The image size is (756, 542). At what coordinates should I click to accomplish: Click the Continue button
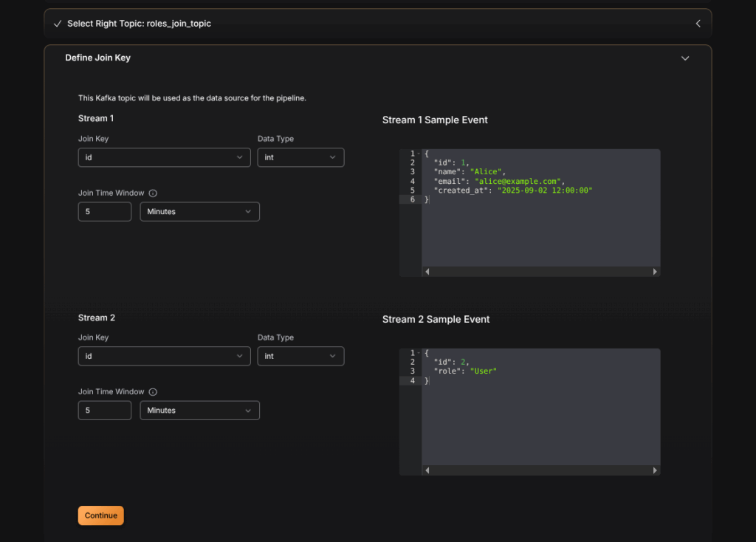point(101,515)
